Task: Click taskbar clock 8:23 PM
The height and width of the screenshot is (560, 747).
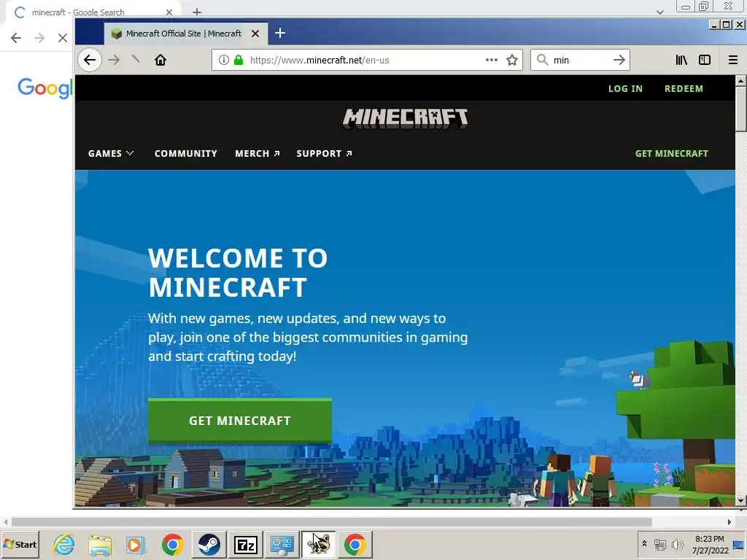Action: coord(709,539)
